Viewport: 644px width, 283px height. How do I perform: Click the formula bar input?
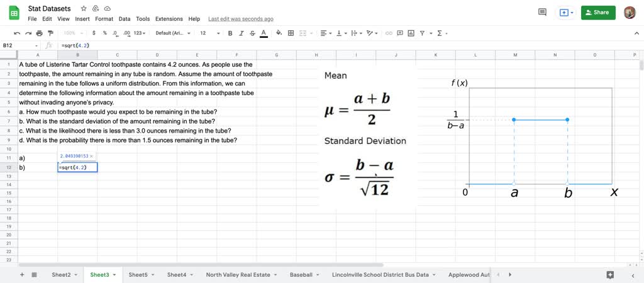click(x=349, y=45)
